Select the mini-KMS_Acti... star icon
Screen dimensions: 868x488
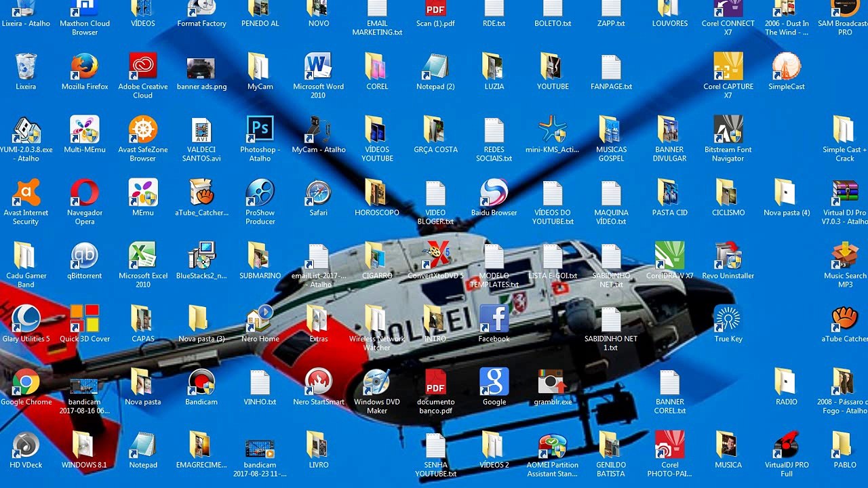coord(553,130)
